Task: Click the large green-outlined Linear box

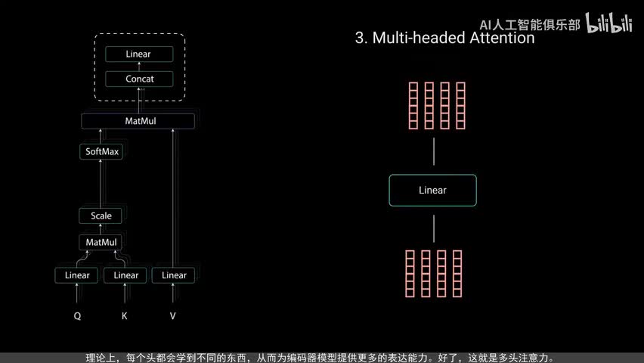Action: pos(432,191)
